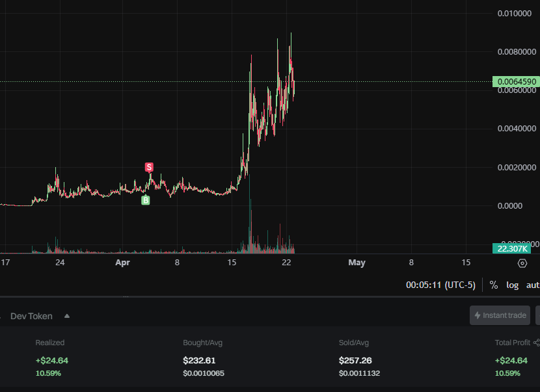The image size is (540, 392).
Task: Click Total Profit label
Action: (x=513, y=343)
